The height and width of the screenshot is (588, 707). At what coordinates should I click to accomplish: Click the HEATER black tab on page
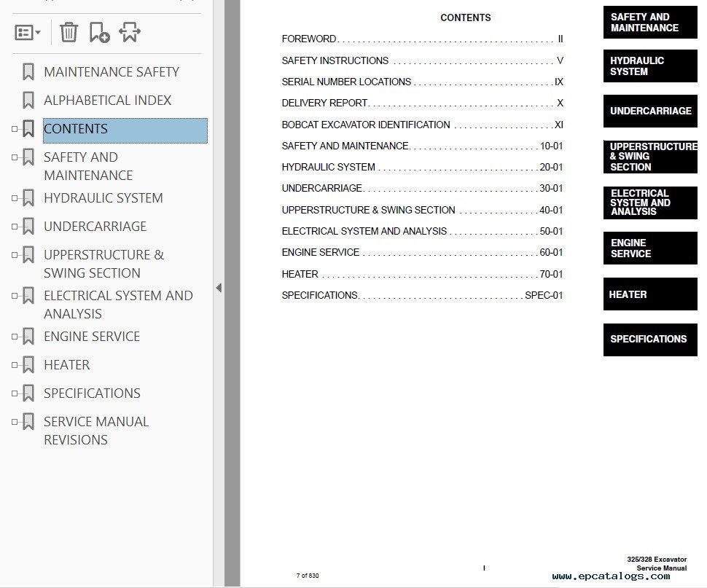click(649, 294)
